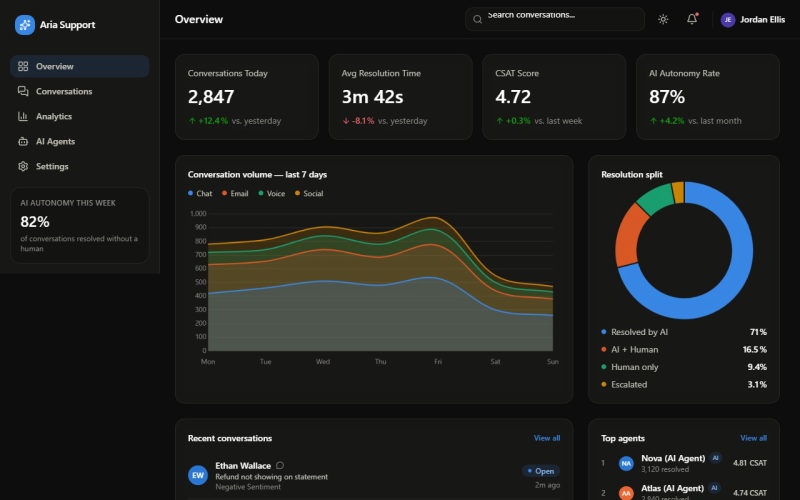Open View all in Recent conversations
The image size is (800, 500).
[x=546, y=438]
